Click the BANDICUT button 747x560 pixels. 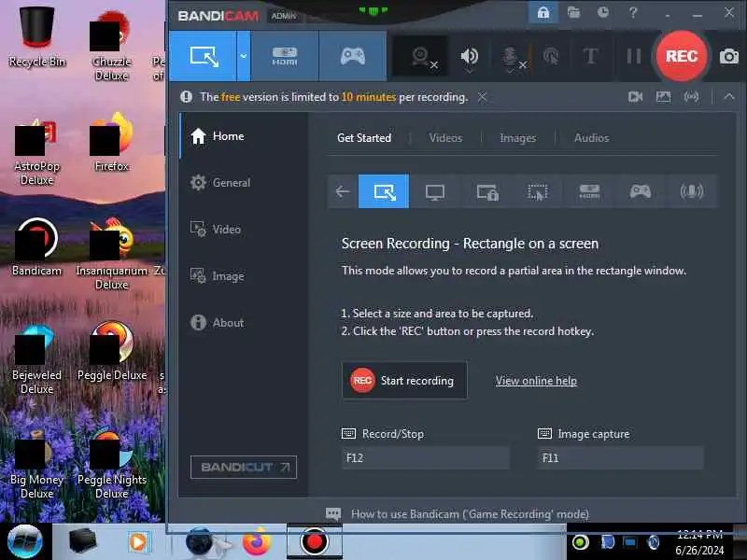tap(244, 468)
